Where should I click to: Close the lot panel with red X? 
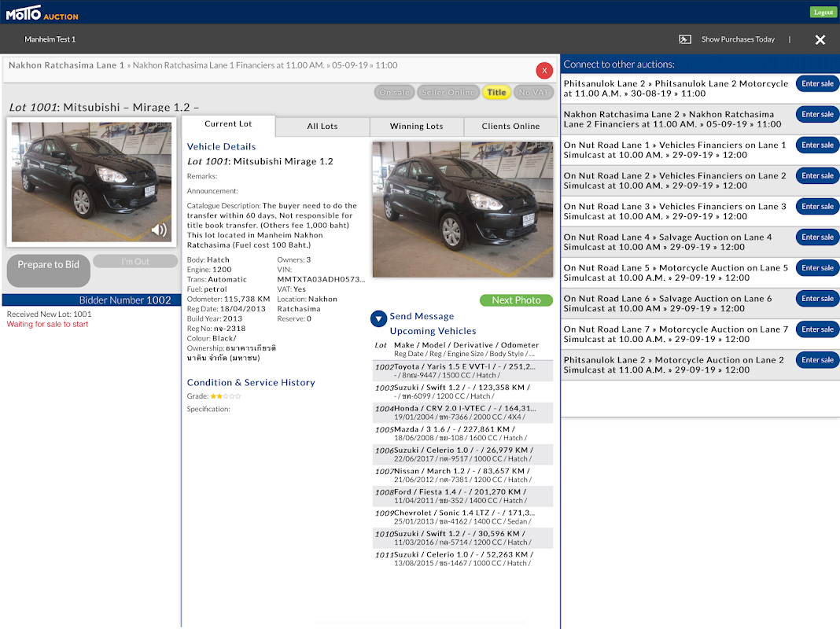coord(544,71)
